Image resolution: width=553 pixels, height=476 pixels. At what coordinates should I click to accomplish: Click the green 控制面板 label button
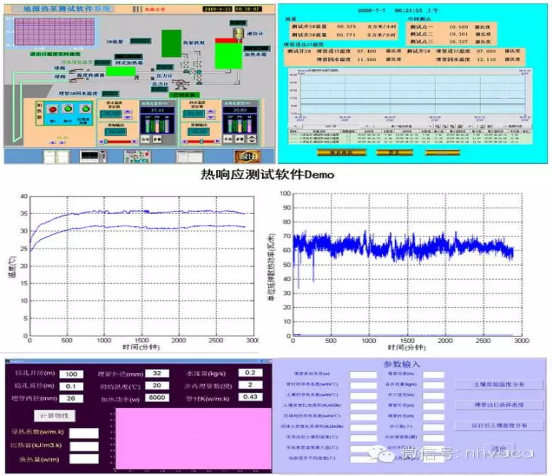(184, 95)
